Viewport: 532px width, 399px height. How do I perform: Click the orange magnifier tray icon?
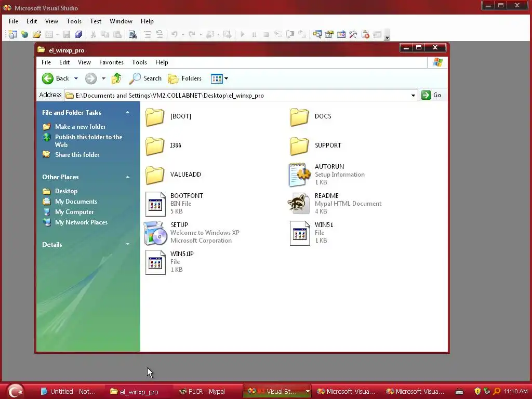[x=497, y=391]
